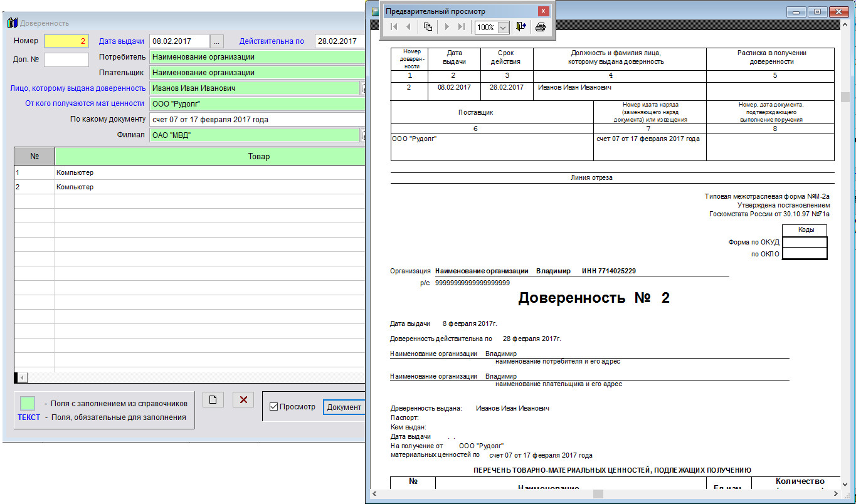Go to previous page in preview
Image resolution: width=856 pixels, height=504 pixels.
pyautogui.click(x=409, y=27)
